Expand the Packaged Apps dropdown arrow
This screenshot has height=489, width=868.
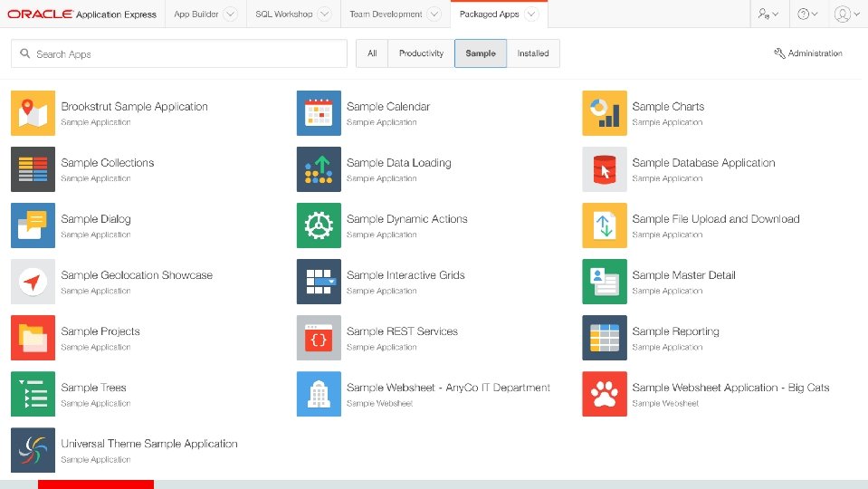[x=531, y=14]
